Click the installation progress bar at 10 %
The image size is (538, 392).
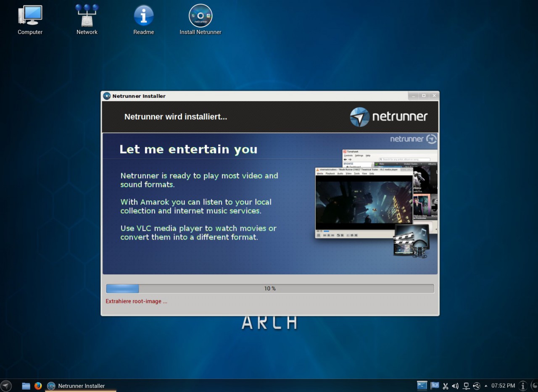tap(270, 289)
